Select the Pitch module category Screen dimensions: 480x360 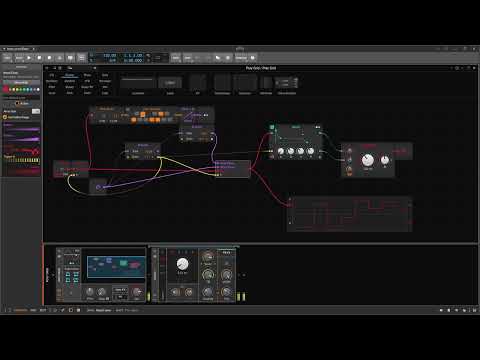pos(69,93)
